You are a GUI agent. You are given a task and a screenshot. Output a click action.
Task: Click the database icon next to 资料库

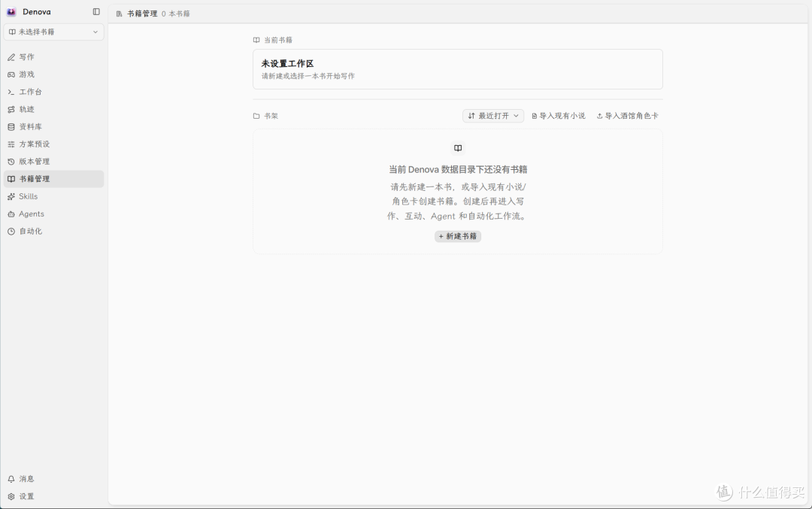[11, 127]
